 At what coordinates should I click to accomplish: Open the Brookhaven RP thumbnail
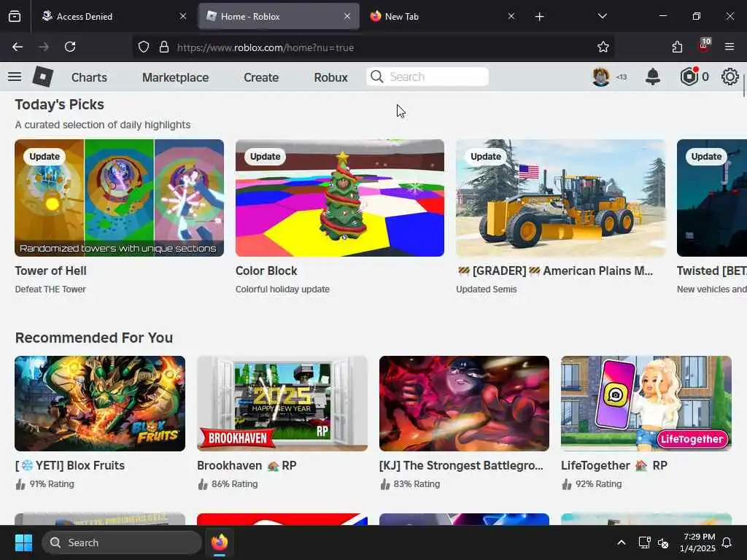point(282,403)
